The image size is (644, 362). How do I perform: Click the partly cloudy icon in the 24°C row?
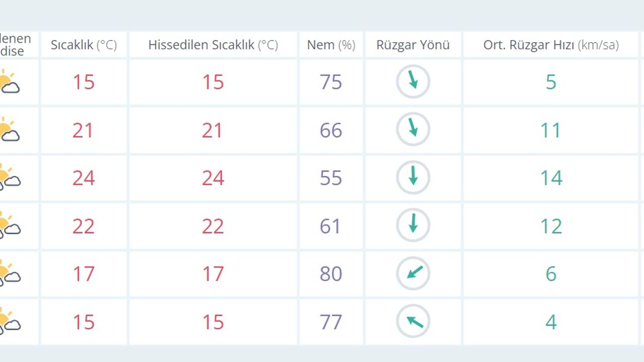pos(9,177)
